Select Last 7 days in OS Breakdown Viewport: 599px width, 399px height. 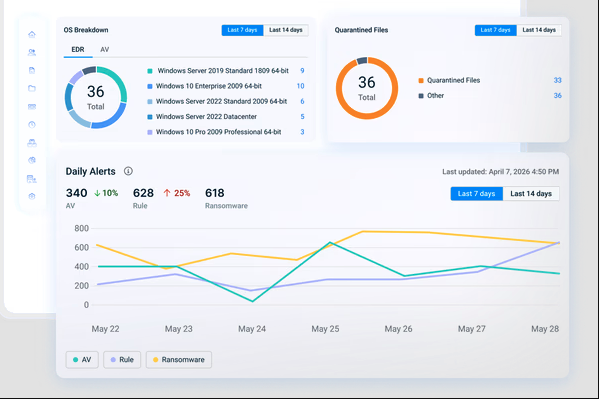[243, 30]
